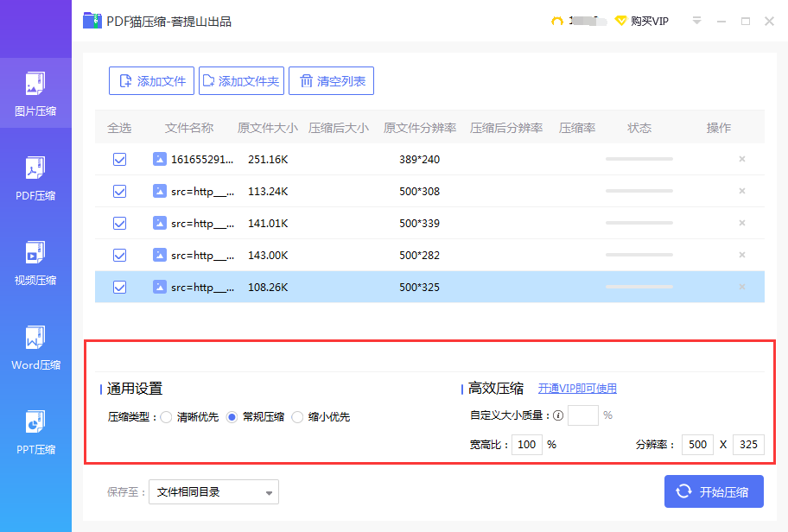Open the 图片压缩 sidebar section
788x532 pixels.
[35, 93]
